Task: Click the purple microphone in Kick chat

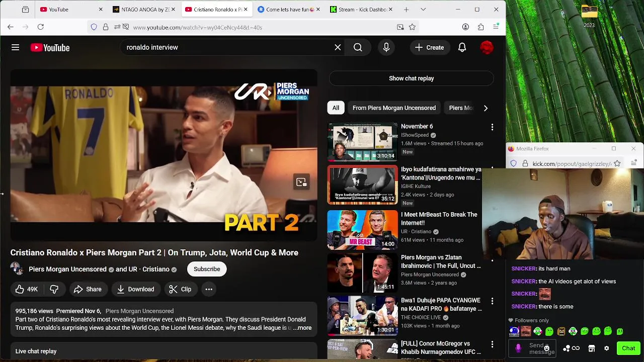Action: pos(518,348)
